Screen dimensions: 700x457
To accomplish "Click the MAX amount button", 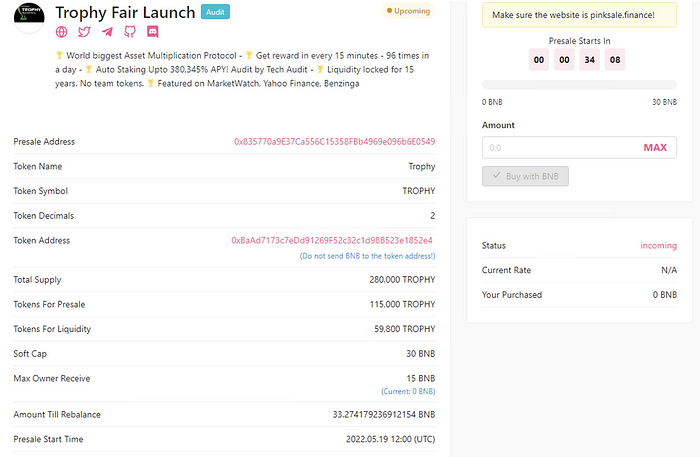I will (x=655, y=148).
